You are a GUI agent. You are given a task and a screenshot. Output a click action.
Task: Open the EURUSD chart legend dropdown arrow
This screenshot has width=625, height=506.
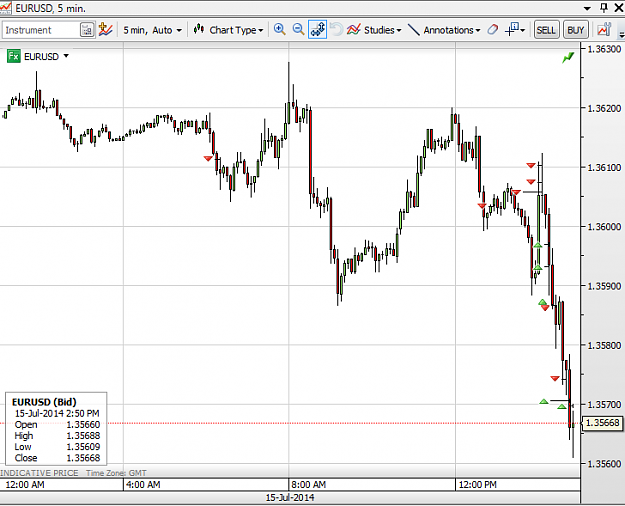[x=66, y=56]
